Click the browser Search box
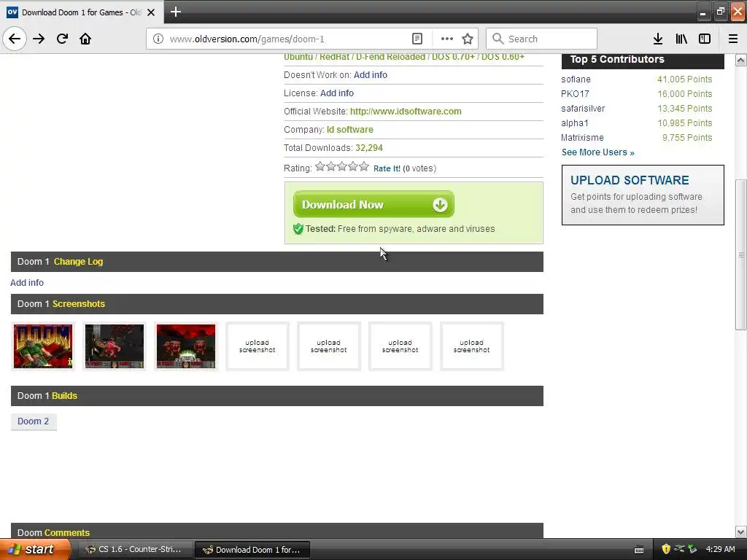747x560 pixels. coord(541,39)
